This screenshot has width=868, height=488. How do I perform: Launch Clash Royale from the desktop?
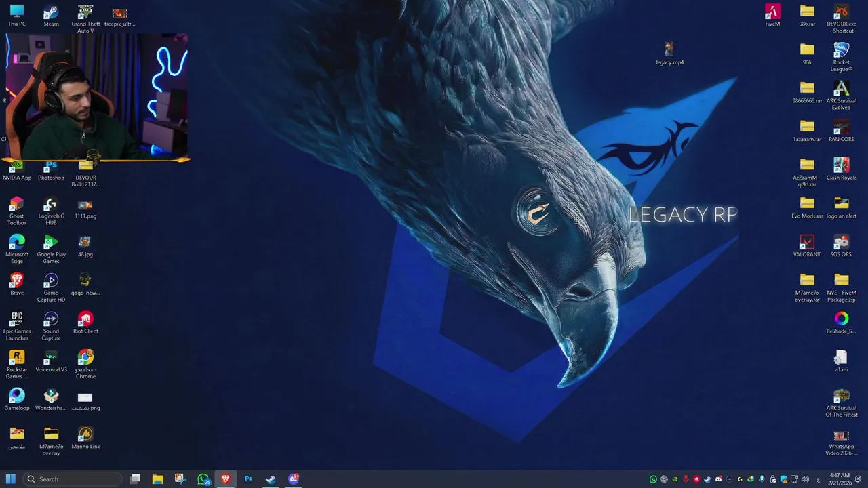(x=842, y=170)
